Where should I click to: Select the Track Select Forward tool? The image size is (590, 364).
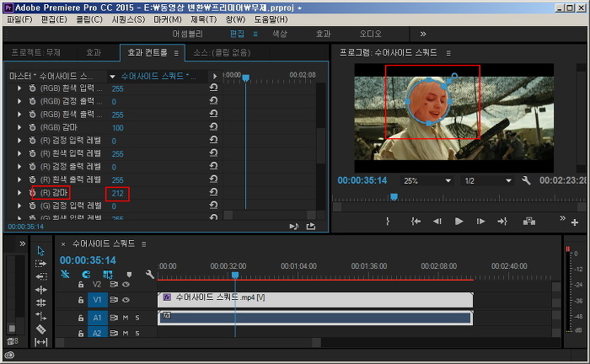coord(40,264)
